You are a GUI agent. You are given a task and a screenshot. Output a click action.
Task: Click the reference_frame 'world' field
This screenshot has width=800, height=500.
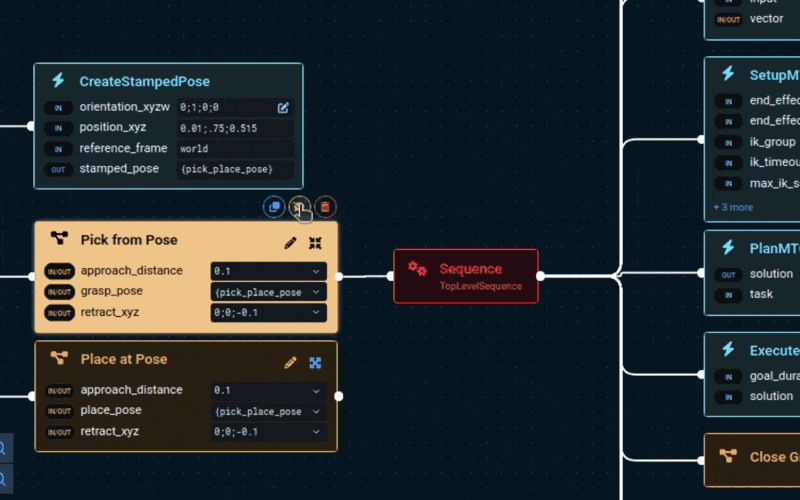[x=235, y=148]
